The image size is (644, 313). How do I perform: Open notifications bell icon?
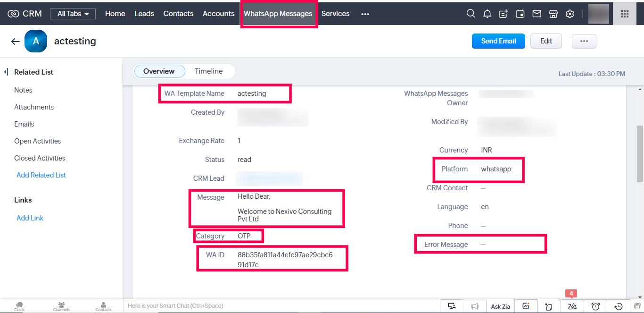(487, 14)
